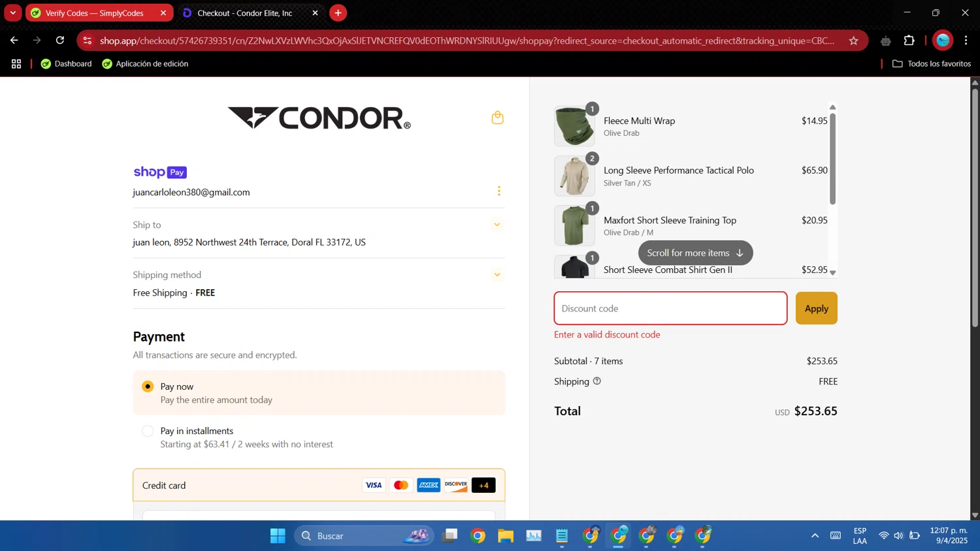
Task: Open the Dashboard bookmark
Action: tap(66, 64)
